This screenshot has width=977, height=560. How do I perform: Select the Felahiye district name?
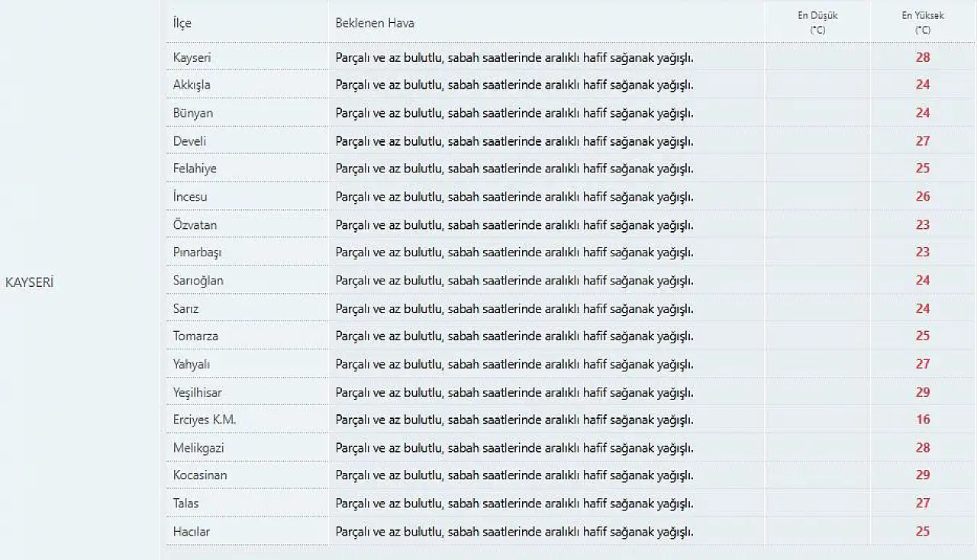(x=195, y=169)
